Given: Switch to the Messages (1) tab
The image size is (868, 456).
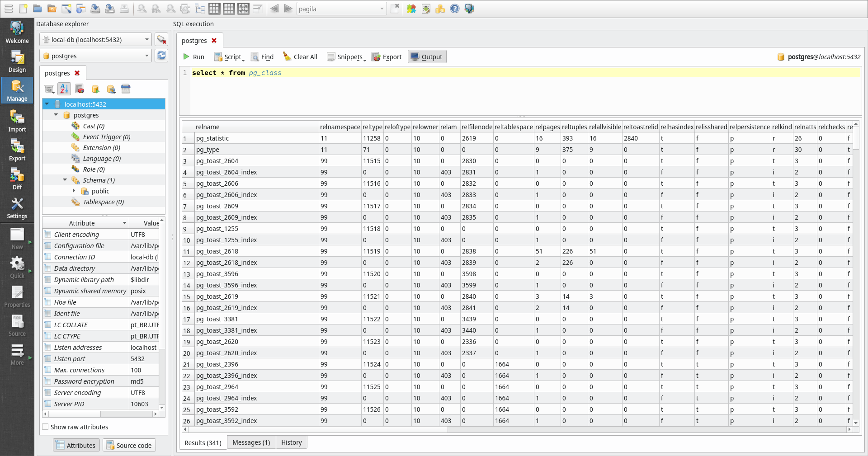Looking at the screenshot, I should 251,442.
